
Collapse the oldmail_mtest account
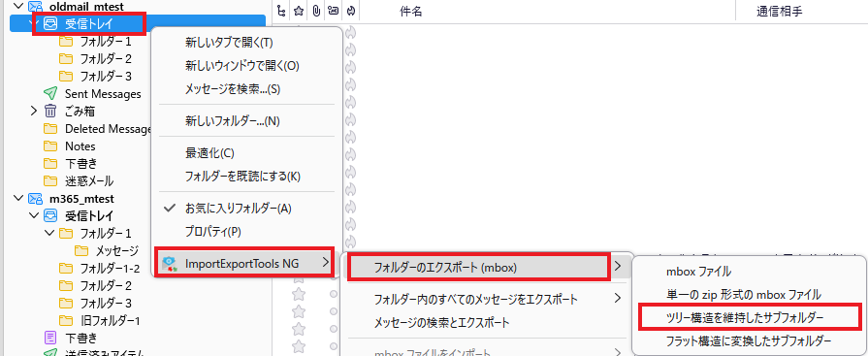tap(18, 7)
